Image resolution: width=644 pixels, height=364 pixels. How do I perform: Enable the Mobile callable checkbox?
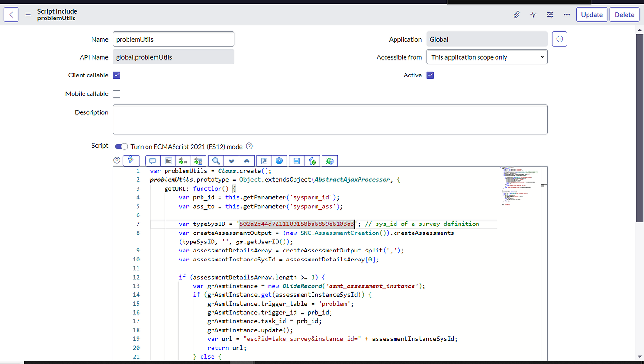tap(116, 93)
